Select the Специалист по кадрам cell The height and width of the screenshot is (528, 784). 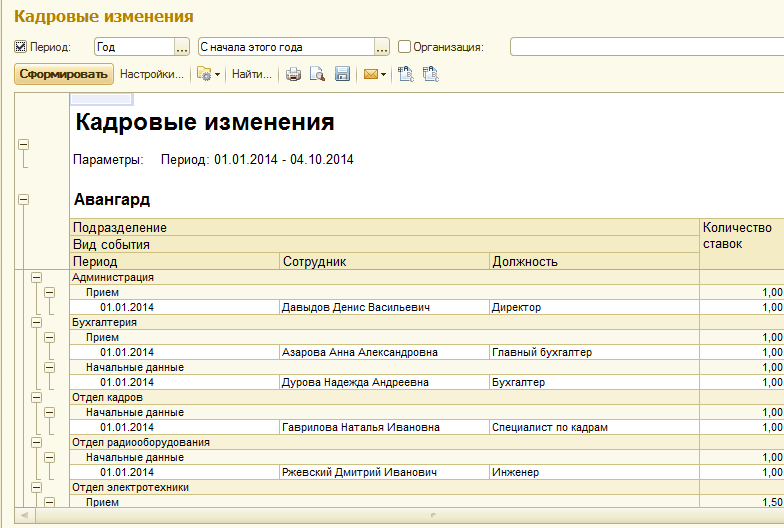[x=594, y=427]
